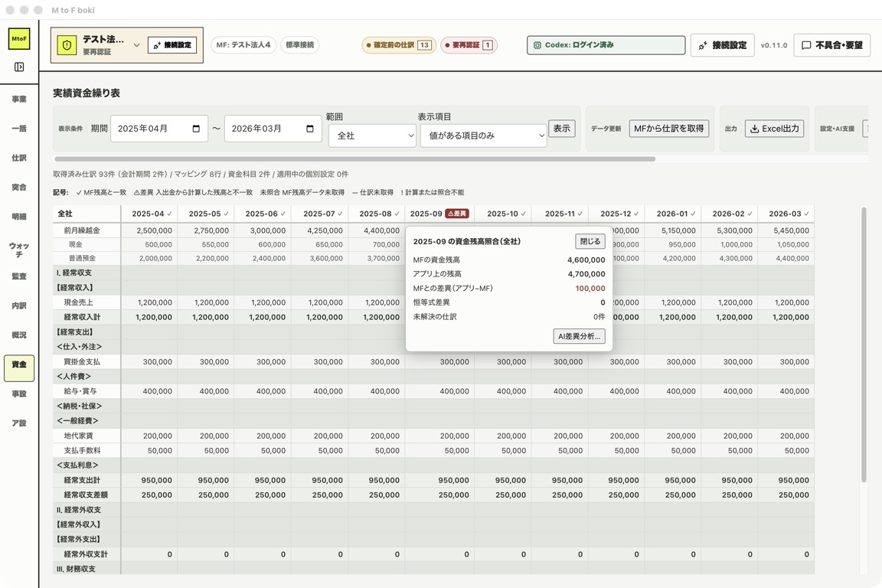Screen dimensions: 882x588
Task: Open 概況 in the left sidebar
Action: pyautogui.click(x=19, y=335)
